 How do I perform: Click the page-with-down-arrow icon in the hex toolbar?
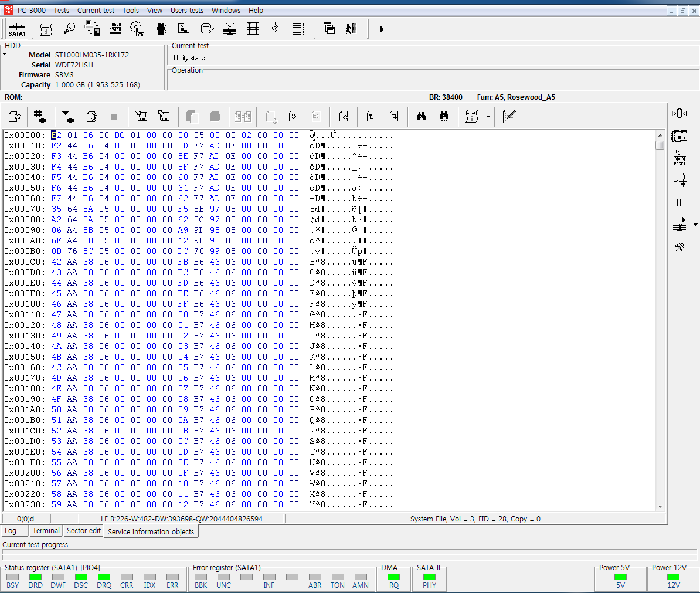point(293,117)
